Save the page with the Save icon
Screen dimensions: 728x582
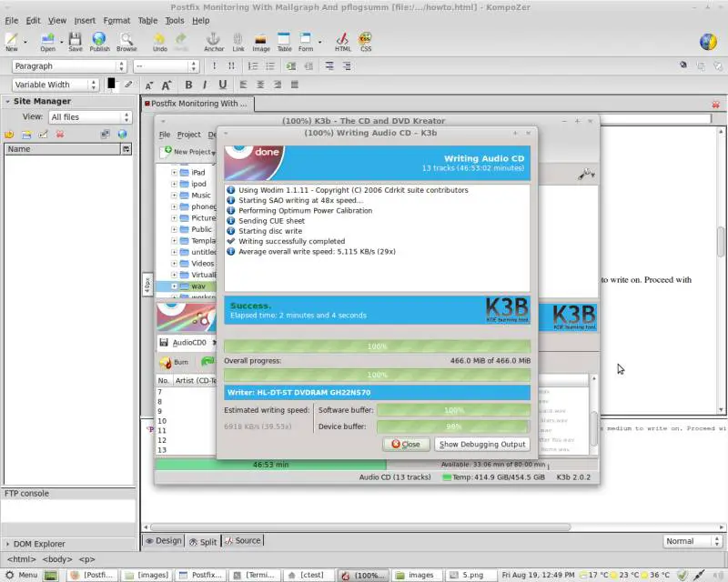tap(76, 41)
